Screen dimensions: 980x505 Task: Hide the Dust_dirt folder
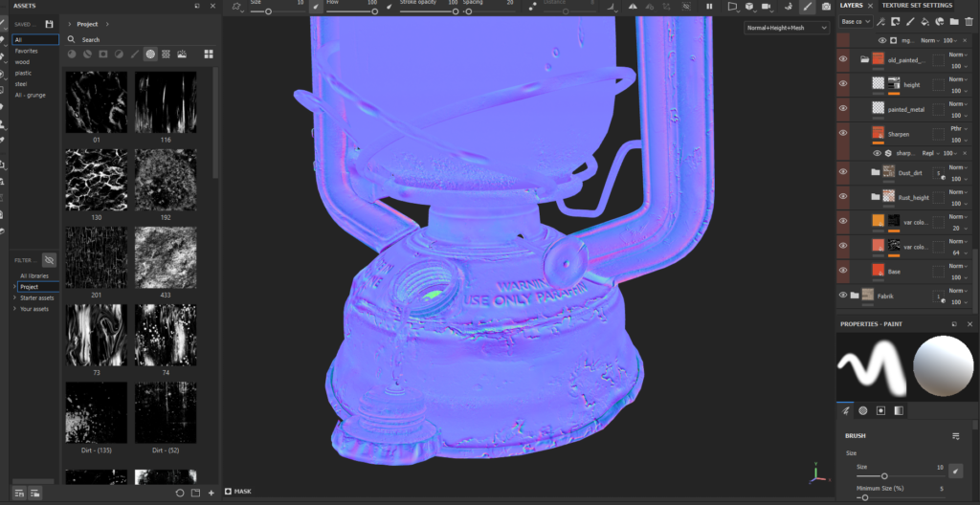843,171
